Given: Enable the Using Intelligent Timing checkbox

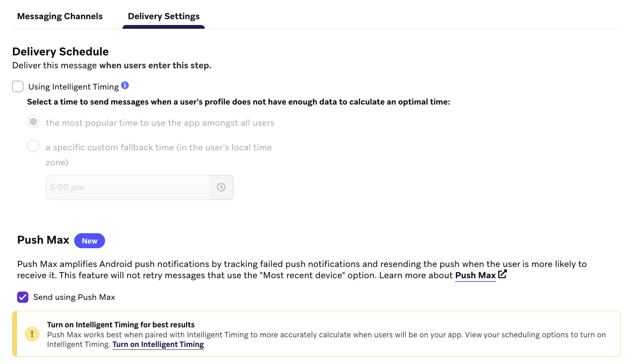Looking at the screenshot, I should (x=18, y=86).
